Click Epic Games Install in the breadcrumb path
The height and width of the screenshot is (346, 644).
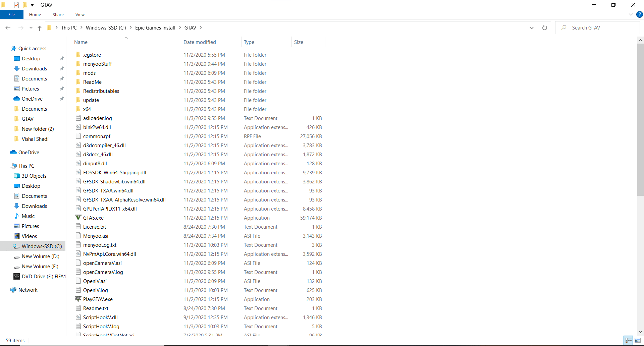click(155, 28)
